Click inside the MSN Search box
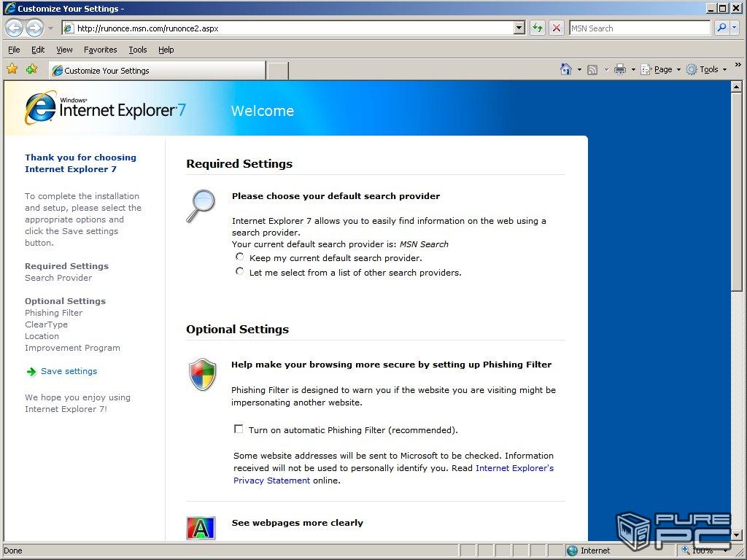Image resolution: width=747 pixels, height=560 pixels. (639, 28)
